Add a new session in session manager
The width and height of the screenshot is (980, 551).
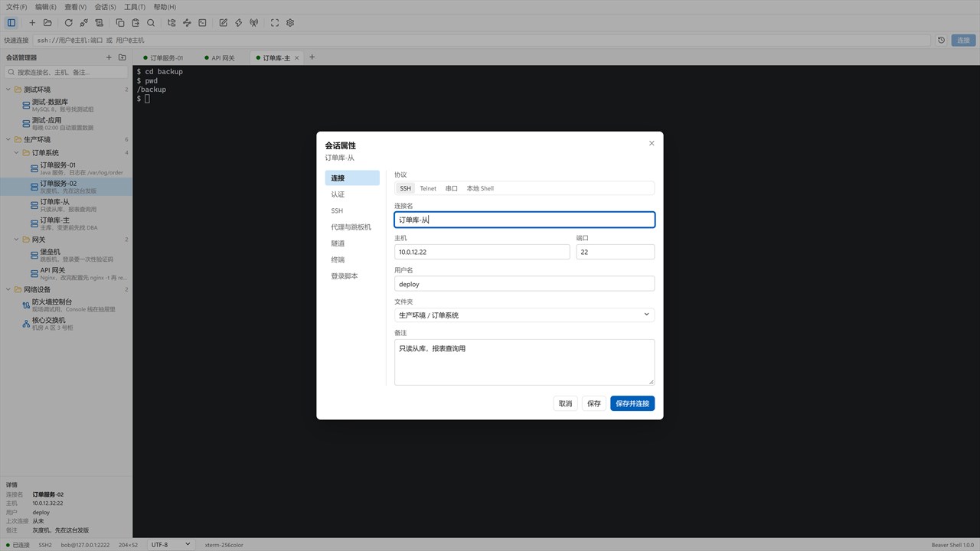click(109, 57)
